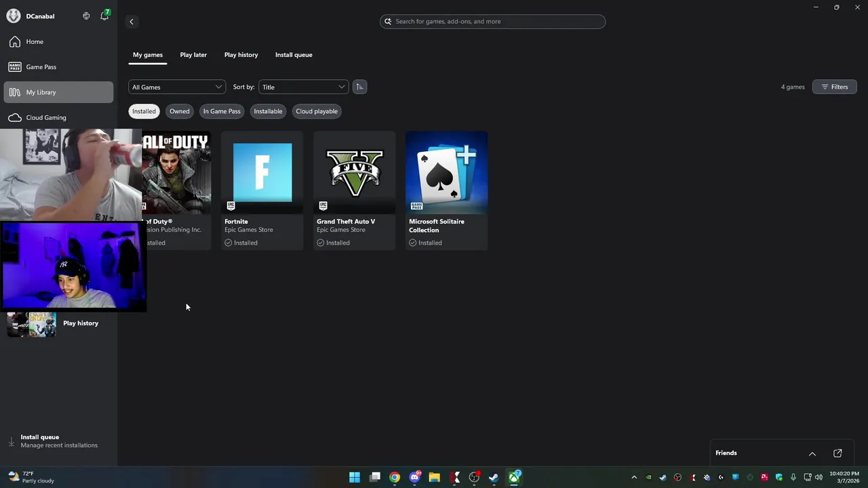Viewport: 868px width, 488px height.
Task: Toggle the Installable filter chip
Action: click(268, 111)
